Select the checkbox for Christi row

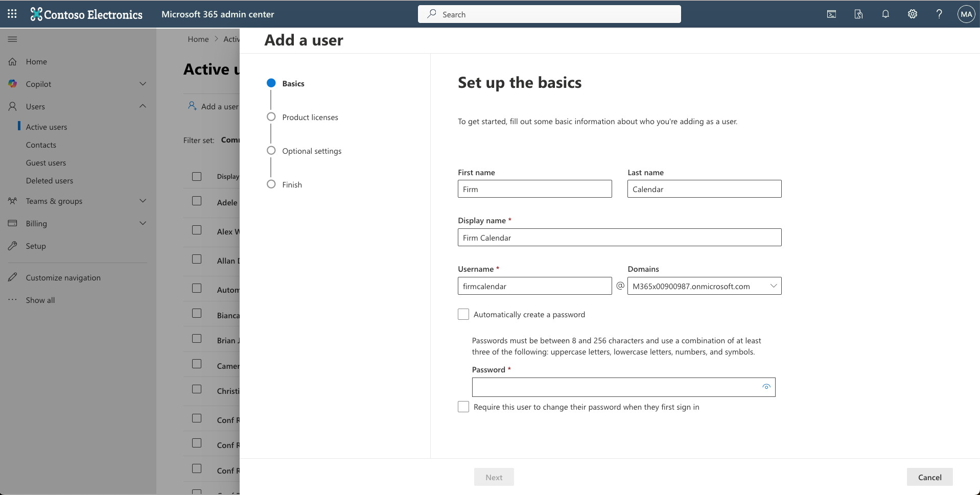point(197,389)
